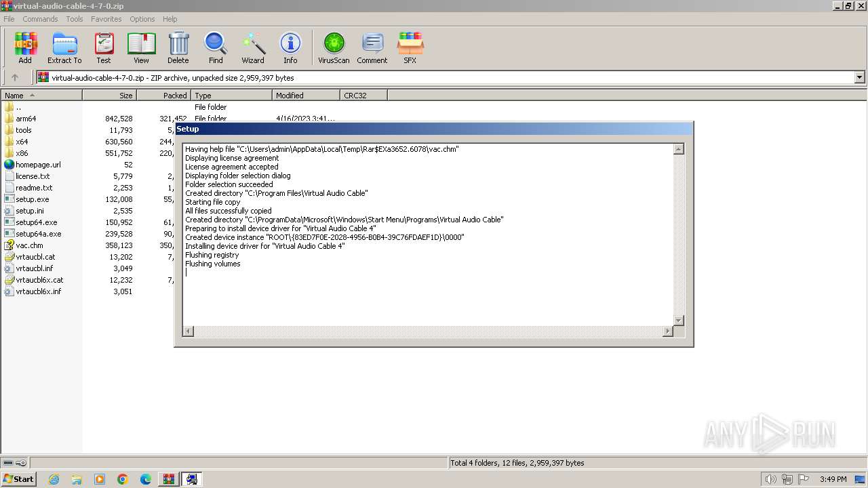The height and width of the screenshot is (488, 868).
Task: Sort by Type column header
Action: [231, 96]
